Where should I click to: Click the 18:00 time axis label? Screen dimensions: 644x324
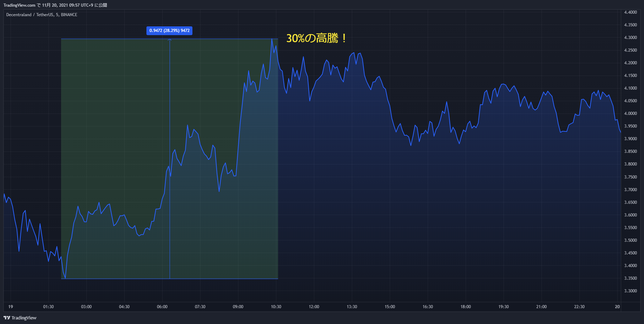(x=466, y=307)
